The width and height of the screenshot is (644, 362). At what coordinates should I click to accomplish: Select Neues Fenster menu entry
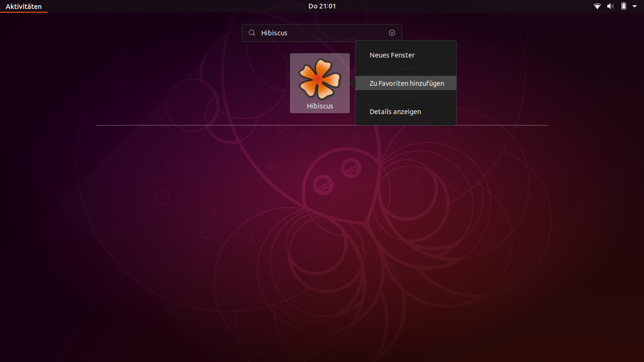[x=406, y=55]
